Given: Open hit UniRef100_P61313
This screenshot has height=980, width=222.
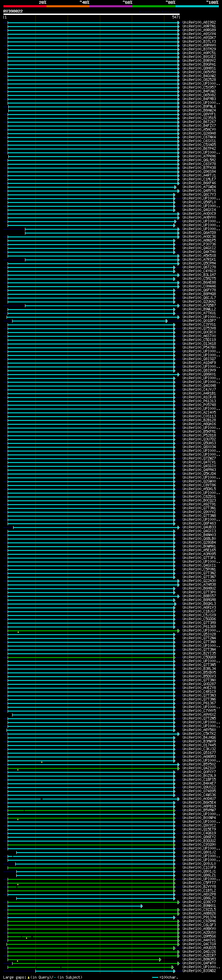Looking at the screenshot, I should (x=199, y=401).
